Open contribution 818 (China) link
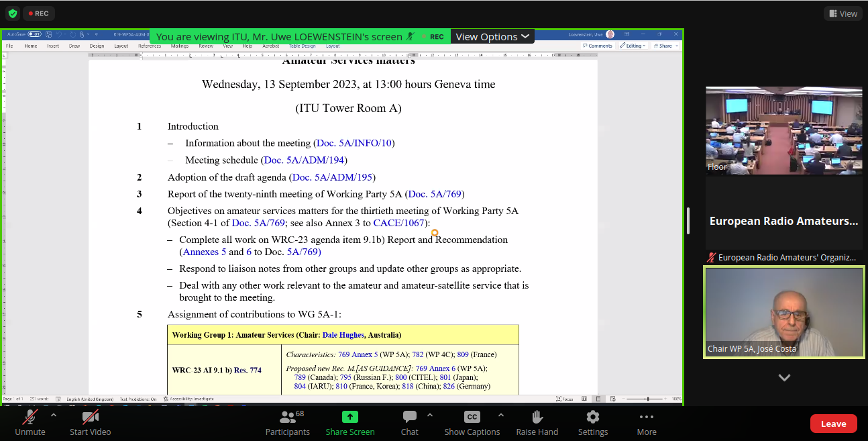868x441 pixels. coord(408,387)
